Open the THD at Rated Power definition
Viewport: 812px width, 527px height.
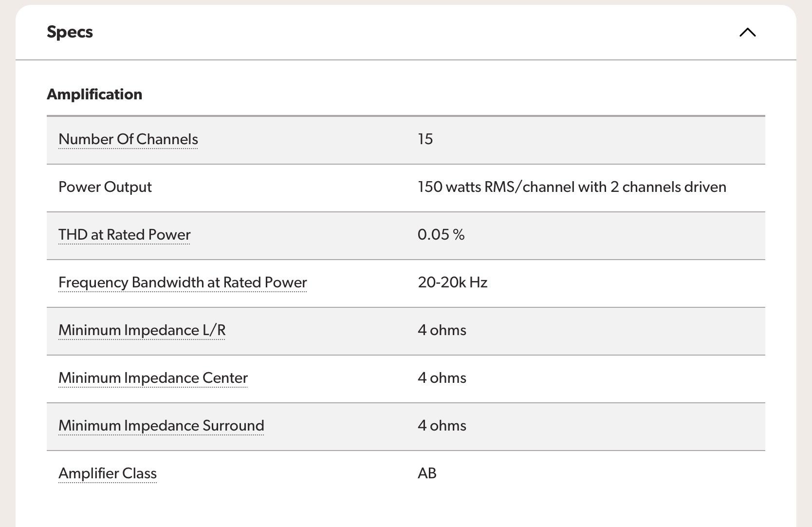124,235
